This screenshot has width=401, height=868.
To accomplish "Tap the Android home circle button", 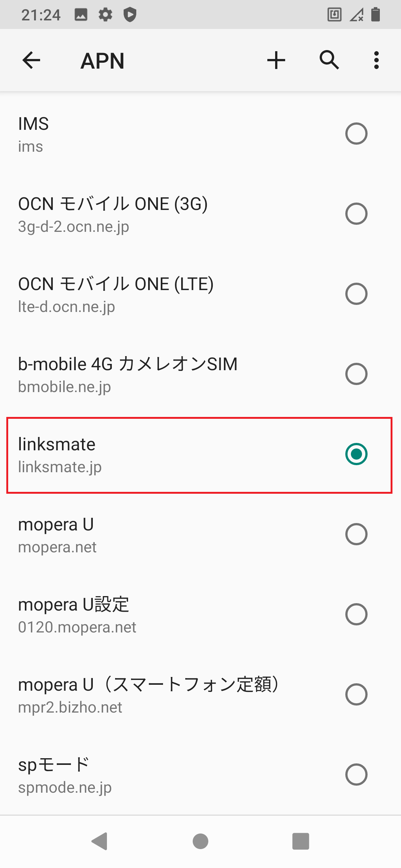I will coord(200,841).
